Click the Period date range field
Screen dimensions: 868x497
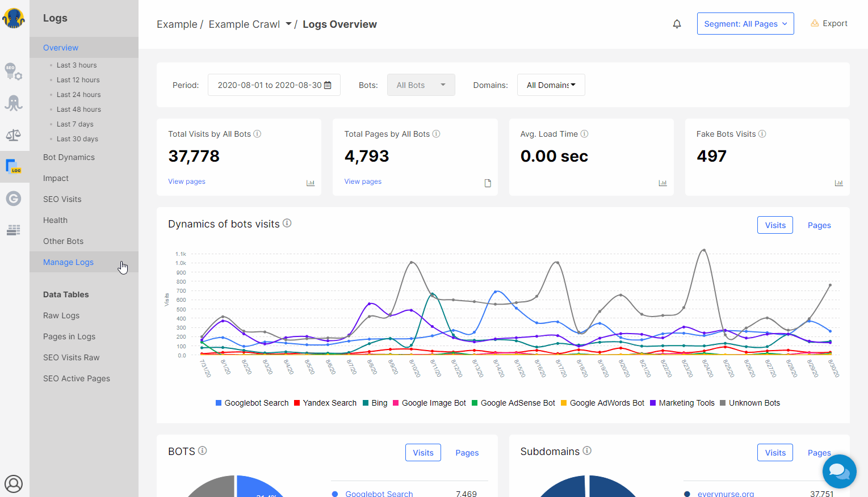(x=274, y=85)
